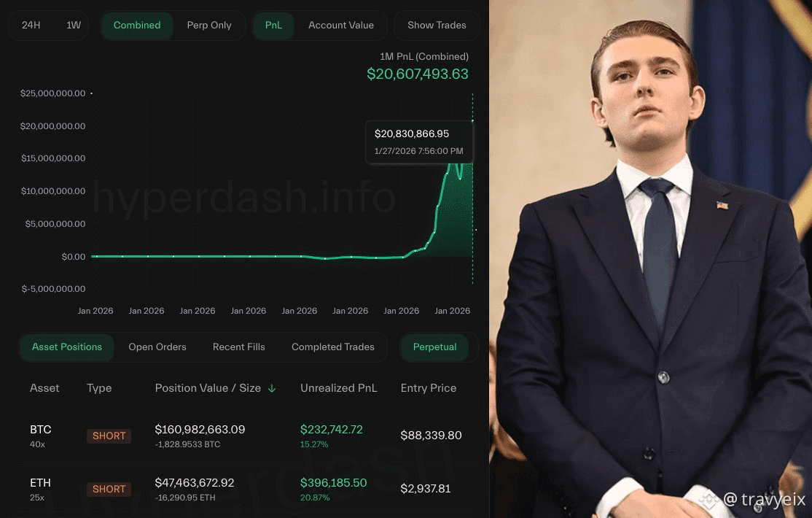This screenshot has width=812, height=518.
Task: Open the Completed Trades tab
Action: [x=333, y=347]
